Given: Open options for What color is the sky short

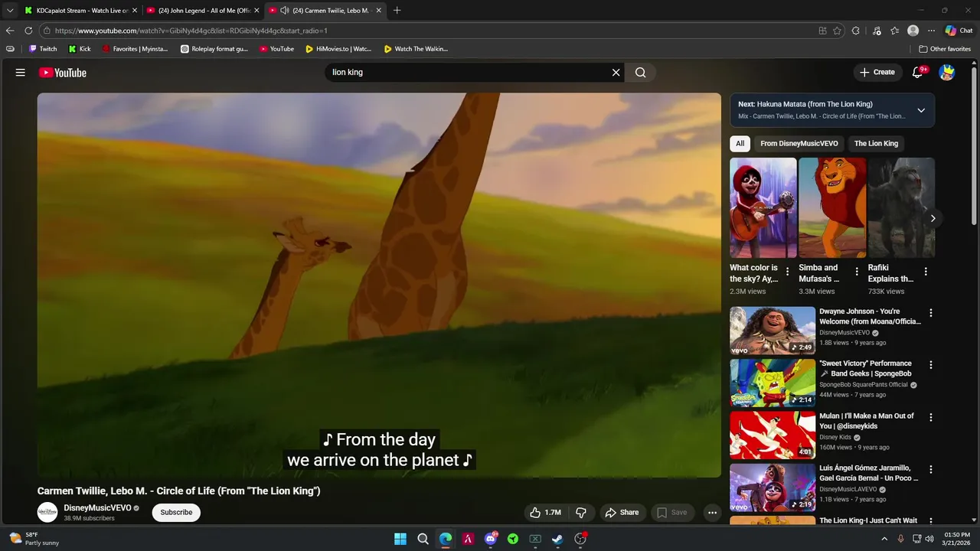Looking at the screenshot, I should coord(787,272).
